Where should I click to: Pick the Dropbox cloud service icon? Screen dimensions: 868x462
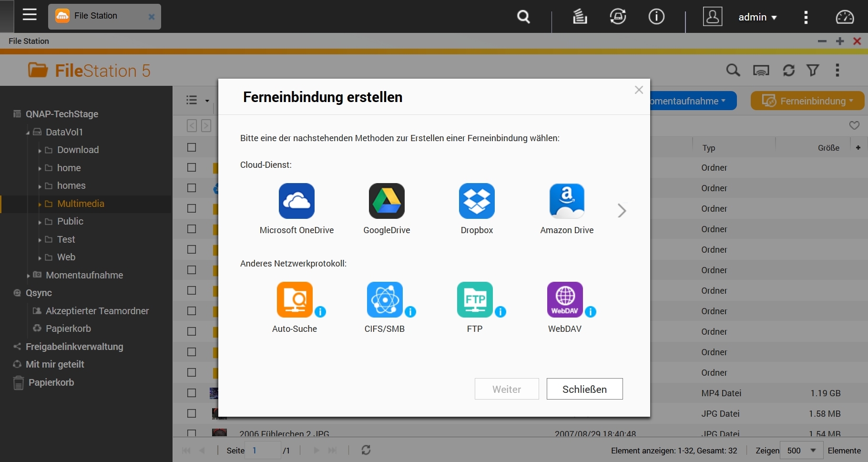[477, 201]
